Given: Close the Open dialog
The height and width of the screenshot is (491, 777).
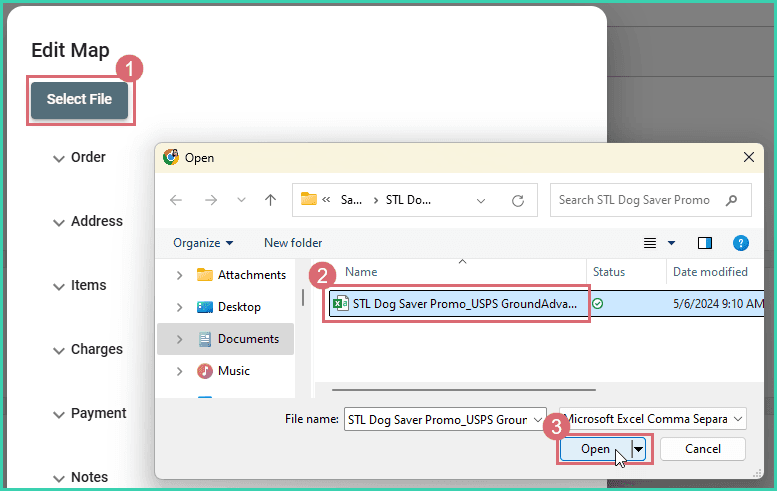Looking at the screenshot, I should (749, 158).
